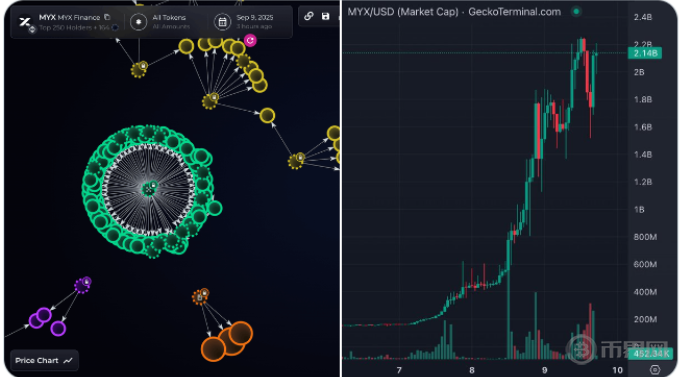Copy the MYX Finance token address
The width and height of the screenshot is (679, 377).
tap(107, 17)
